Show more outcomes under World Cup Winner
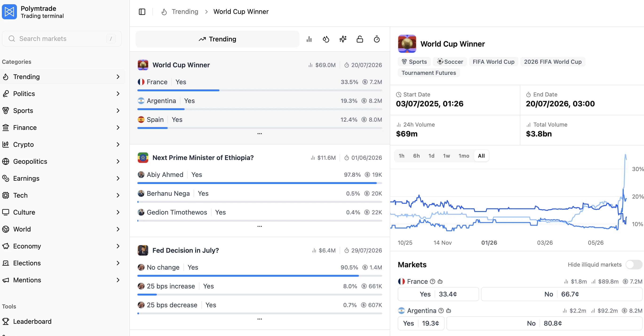Image resolution: width=644 pixels, height=336 pixels. pyautogui.click(x=259, y=134)
